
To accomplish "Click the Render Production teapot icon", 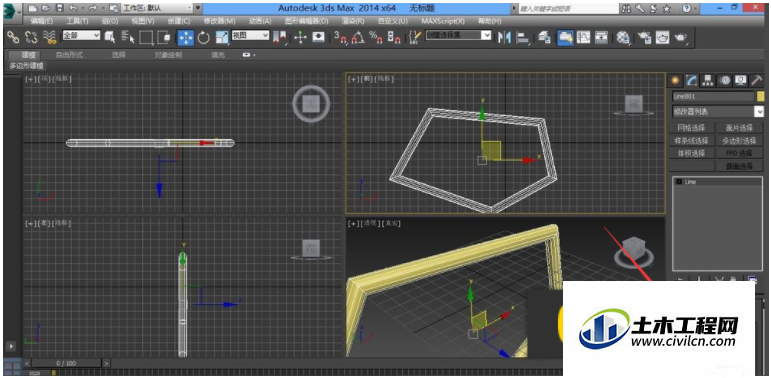I will pos(681,37).
